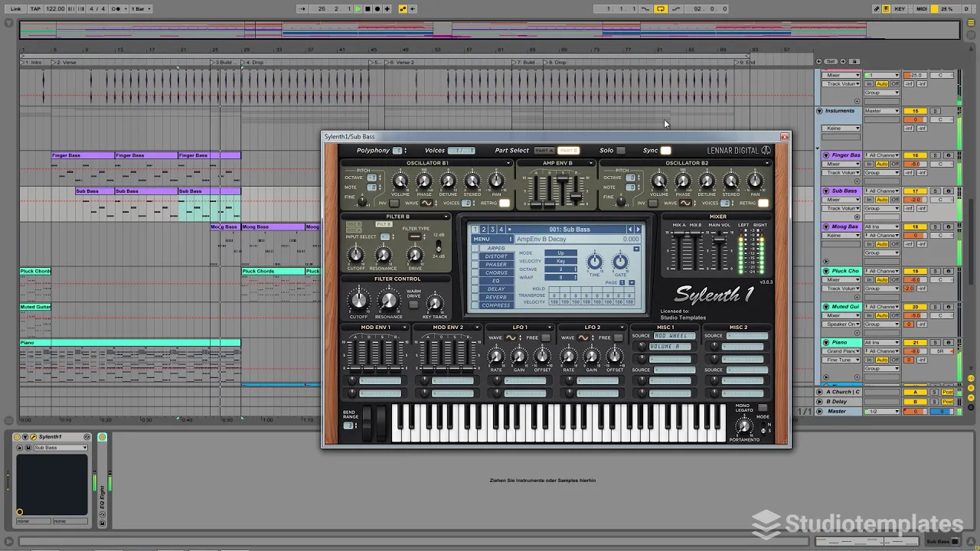Open the MENU dropdown in Sylenth1 display
Screen dimensions: 980x551
[492, 239]
